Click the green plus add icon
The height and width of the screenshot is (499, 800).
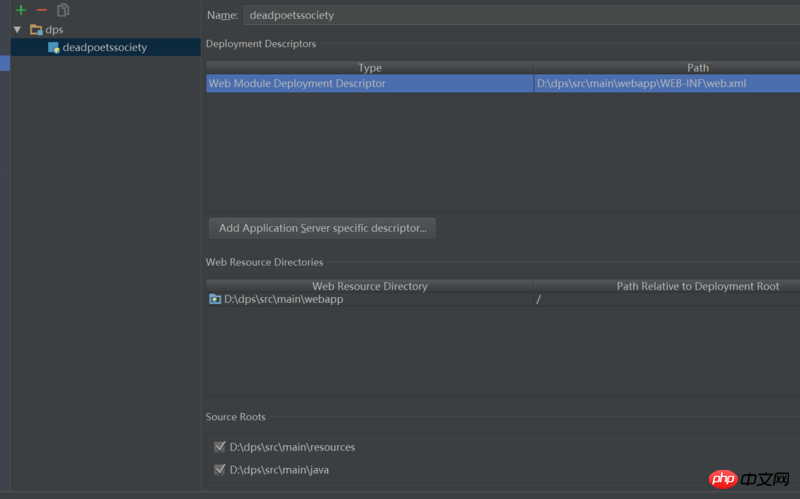(x=21, y=10)
